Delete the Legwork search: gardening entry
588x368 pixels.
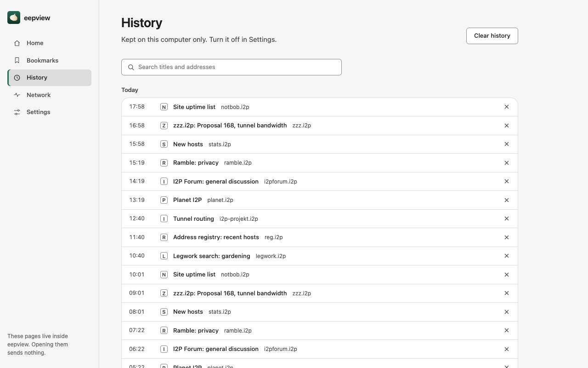pyautogui.click(x=507, y=256)
